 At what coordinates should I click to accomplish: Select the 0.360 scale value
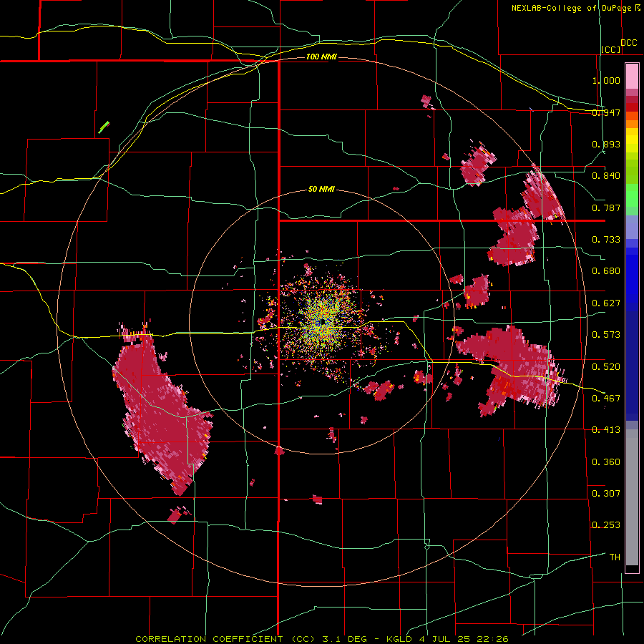point(606,462)
